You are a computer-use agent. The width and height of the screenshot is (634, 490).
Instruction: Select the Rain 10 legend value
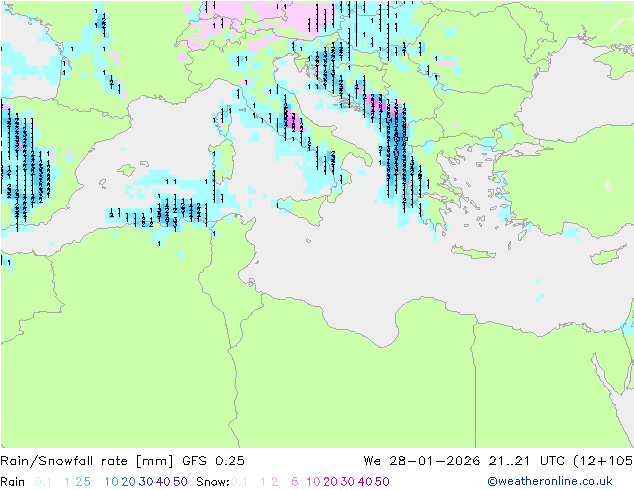click(x=111, y=482)
